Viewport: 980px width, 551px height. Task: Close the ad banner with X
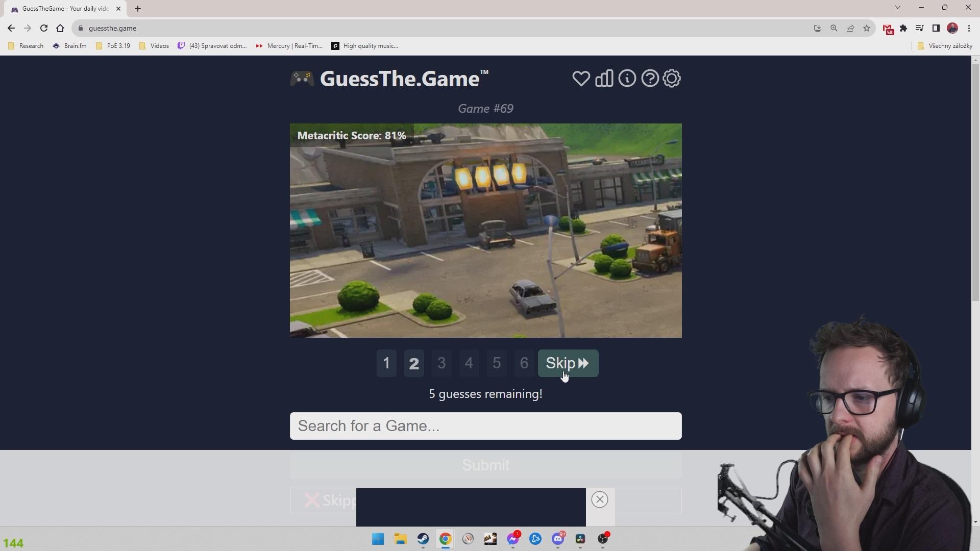(x=600, y=499)
